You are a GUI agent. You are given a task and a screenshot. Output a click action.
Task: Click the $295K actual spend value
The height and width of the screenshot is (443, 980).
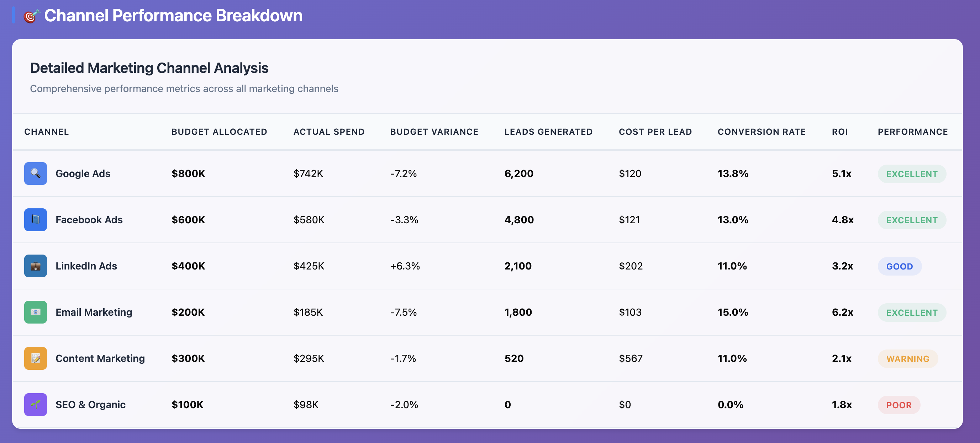(x=309, y=358)
